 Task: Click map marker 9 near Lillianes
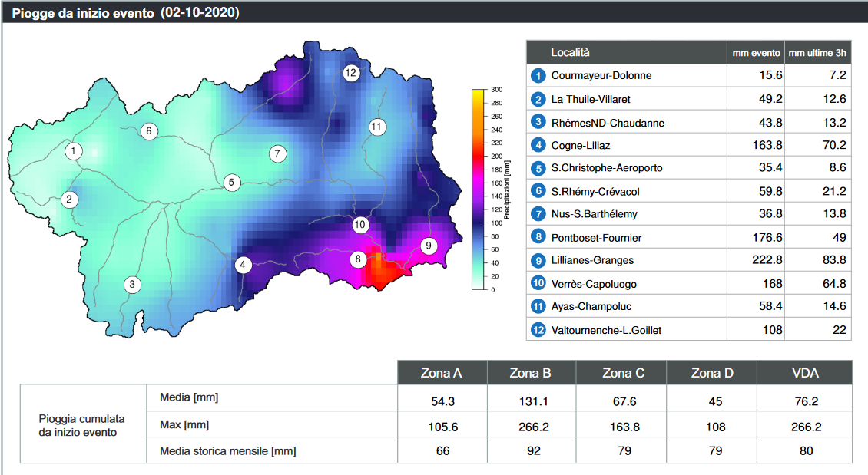click(429, 246)
